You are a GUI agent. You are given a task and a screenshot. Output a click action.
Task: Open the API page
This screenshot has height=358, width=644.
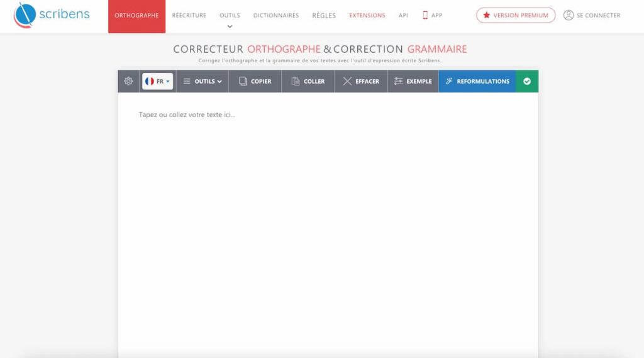(403, 16)
